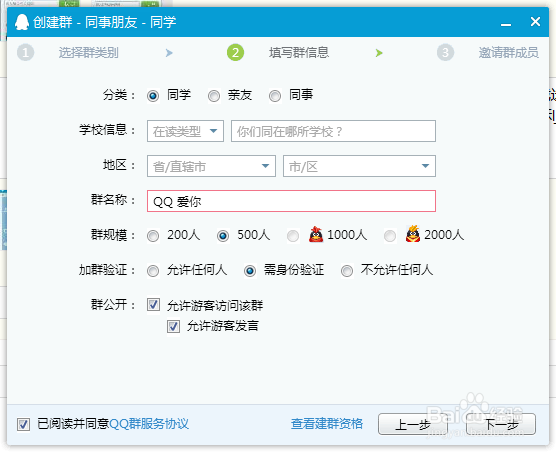Viewport: 556px width, 452px height.
Task: Go to 邀请群成员 step
Action: pos(508,53)
